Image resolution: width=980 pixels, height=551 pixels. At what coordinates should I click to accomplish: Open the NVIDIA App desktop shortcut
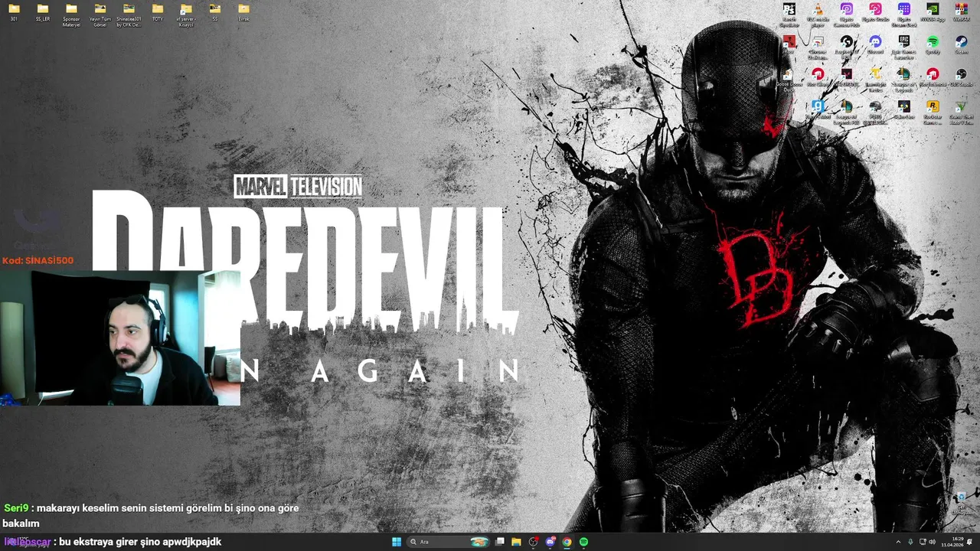(933, 12)
